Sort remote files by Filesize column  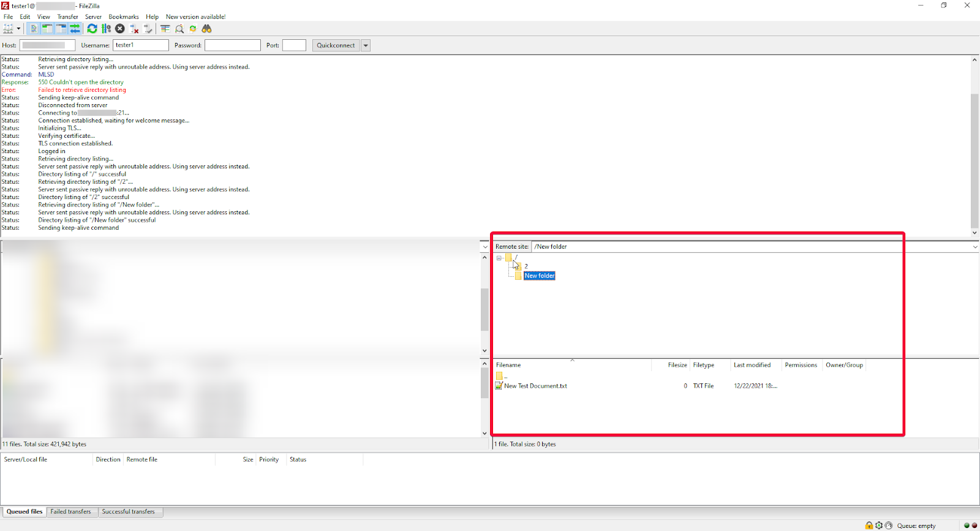(x=671, y=365)
